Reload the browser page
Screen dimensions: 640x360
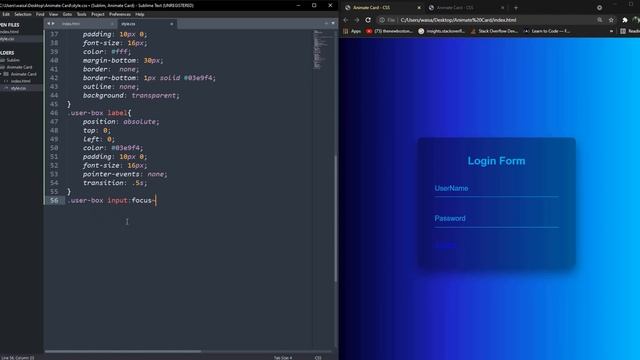coord(368,20)
